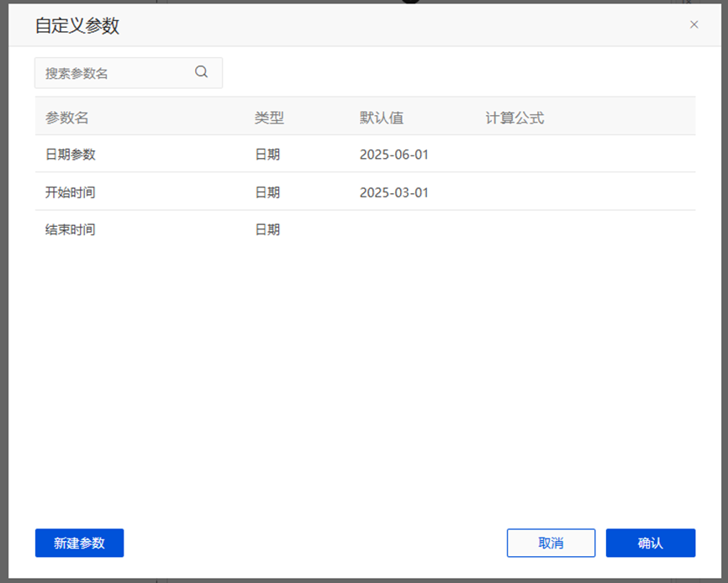Select the 开始时间 parameter row name

click(x=71, y=192)
